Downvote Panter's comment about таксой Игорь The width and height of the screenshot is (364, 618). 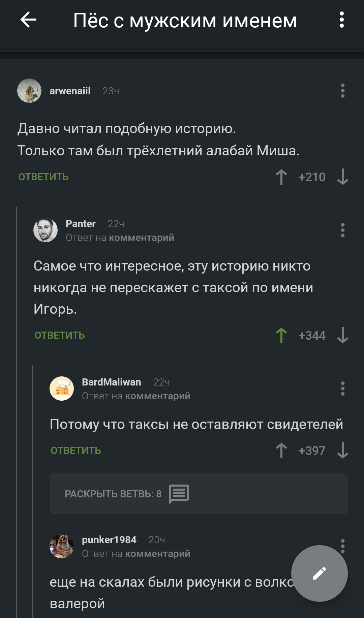[342, 335]
